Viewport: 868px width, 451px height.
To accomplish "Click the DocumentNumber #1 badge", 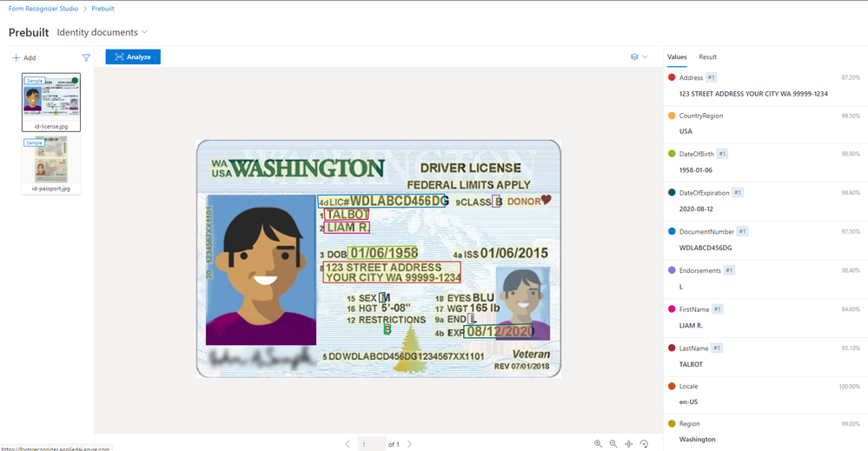I will click(x=742, y=231).
